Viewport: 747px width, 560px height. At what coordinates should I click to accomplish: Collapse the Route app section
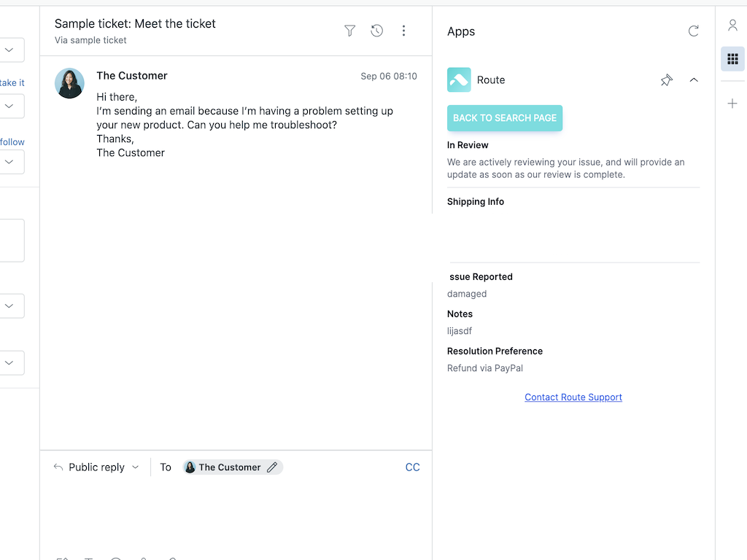pyautogui.click(x=693, y=80)
